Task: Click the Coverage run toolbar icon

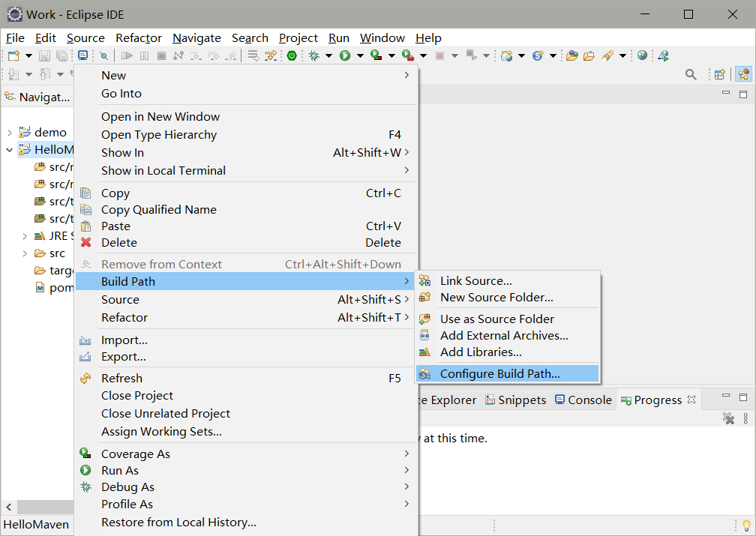Action: point(376,56)
